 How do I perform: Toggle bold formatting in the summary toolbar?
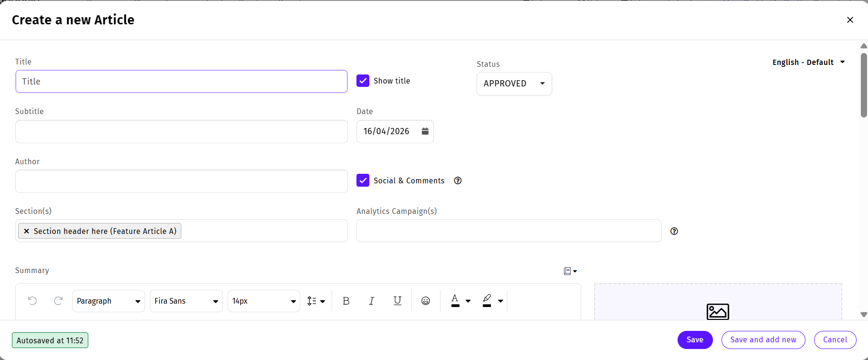tap(346, 301)
